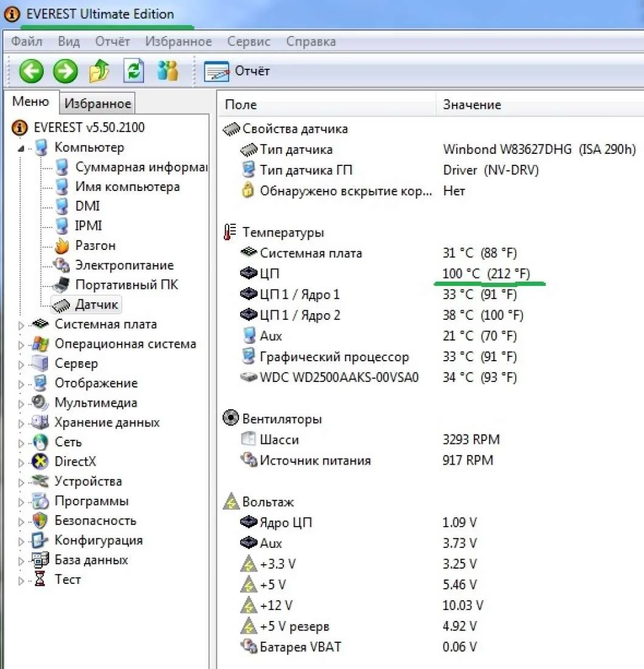Screen dimensions: 644x669
Task: Click the green Forward arrow button
Action: 65,71
